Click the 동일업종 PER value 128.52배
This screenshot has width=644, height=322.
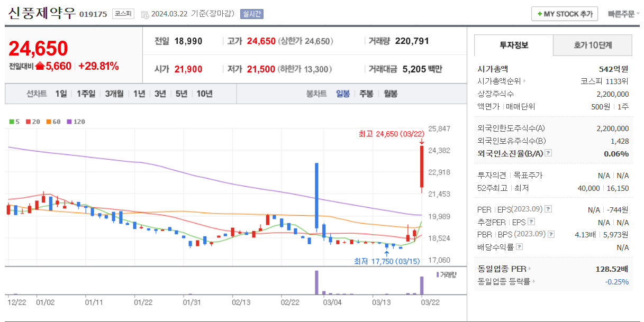point(612,269)
